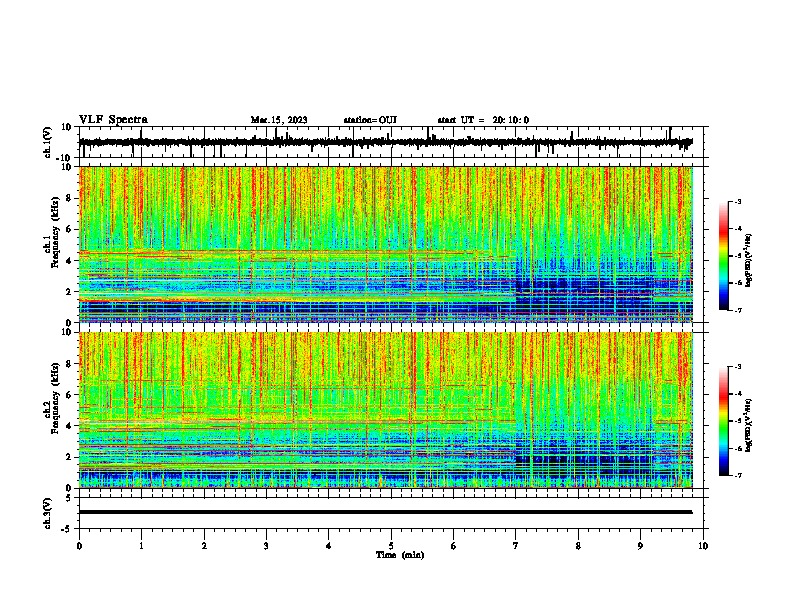
Task: Click the "-3" label on ch.2 color bar
Action: tap(738, 367)
